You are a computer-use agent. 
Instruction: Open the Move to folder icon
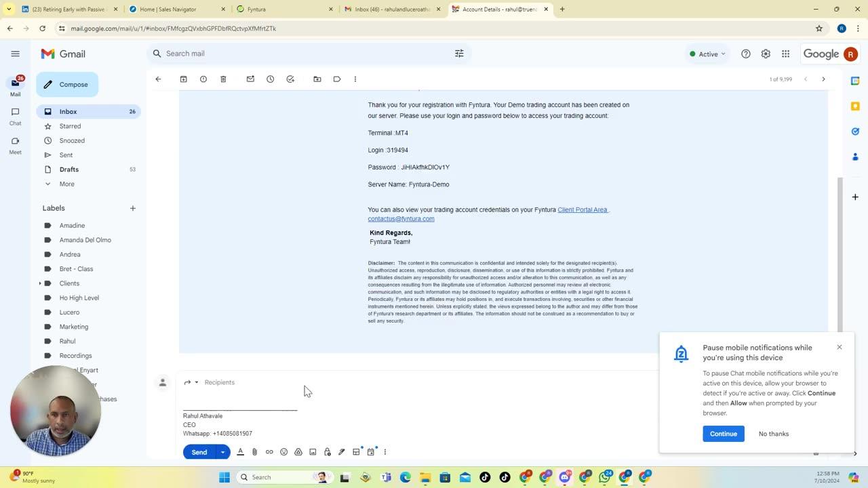pyautogui.click(x=317, y=79)
